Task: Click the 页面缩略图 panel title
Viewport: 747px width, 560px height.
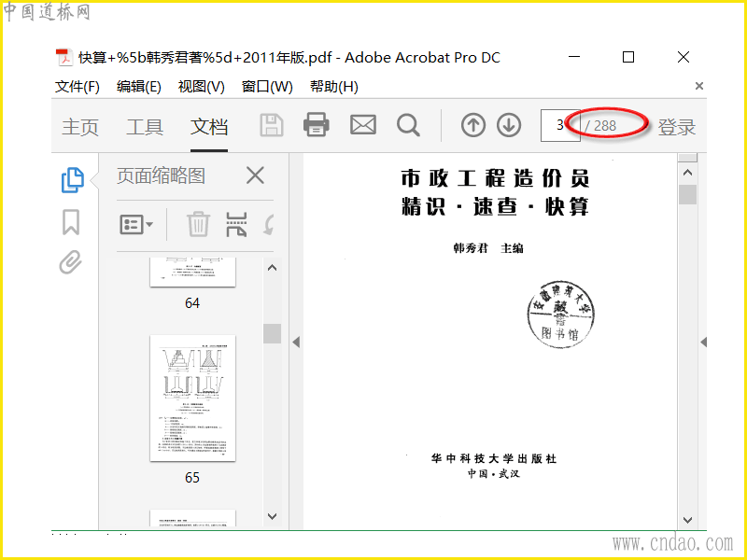Action: pos(161,175)
